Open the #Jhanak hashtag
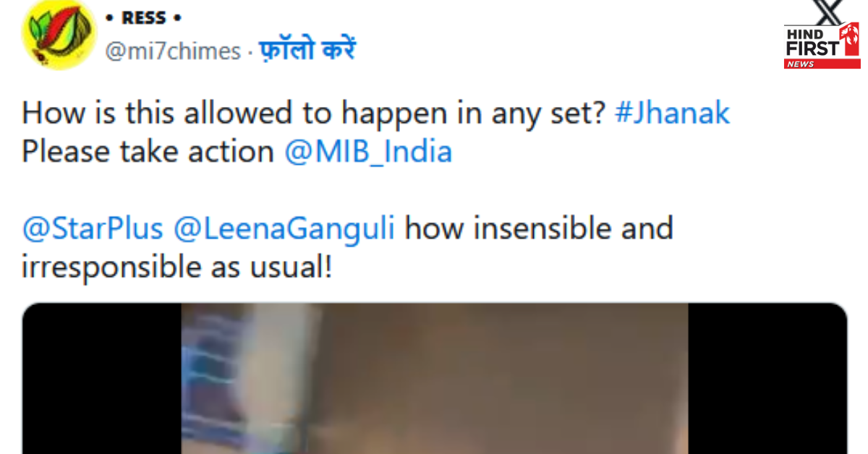868x454 pixels. [672, 113]
